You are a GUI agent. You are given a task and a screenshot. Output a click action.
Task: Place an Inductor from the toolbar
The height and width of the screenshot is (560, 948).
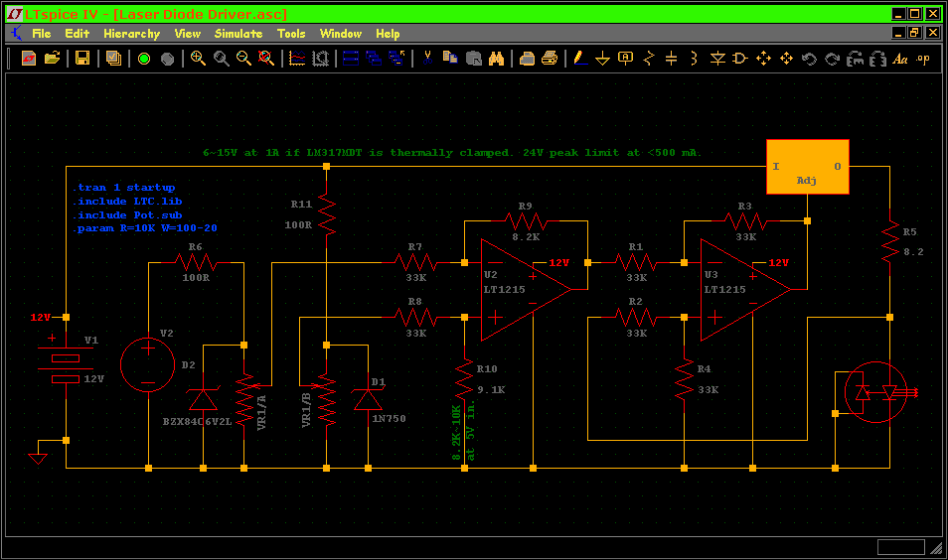pos(694,58)
